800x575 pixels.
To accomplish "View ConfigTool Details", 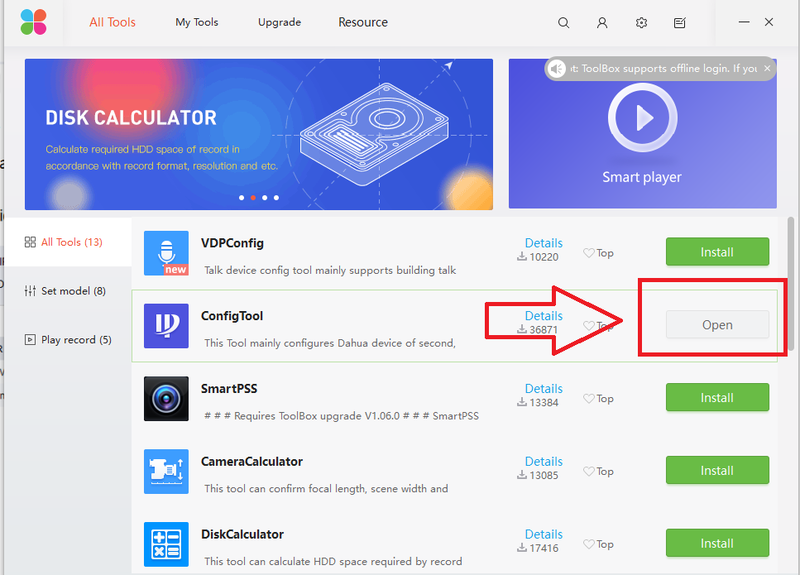I will click(544, 316).
